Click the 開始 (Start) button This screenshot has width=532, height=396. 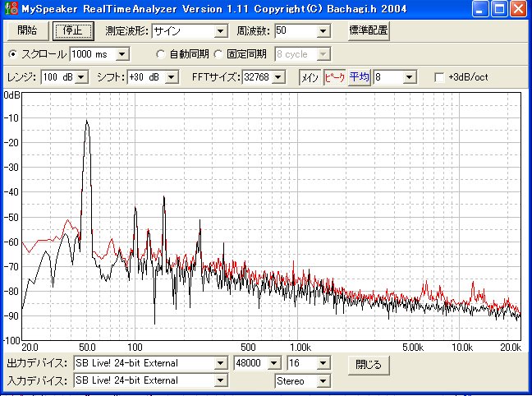(x=26, y=31)
